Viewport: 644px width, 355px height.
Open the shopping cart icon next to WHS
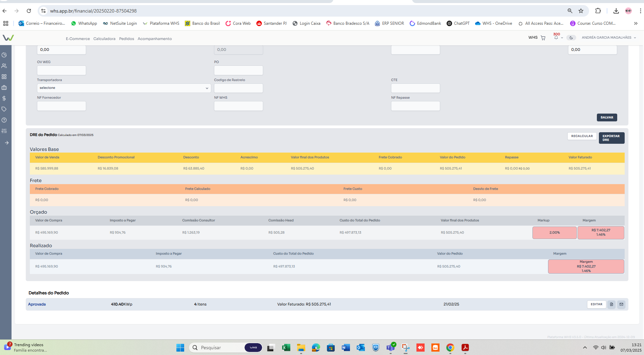click(543, 38)
